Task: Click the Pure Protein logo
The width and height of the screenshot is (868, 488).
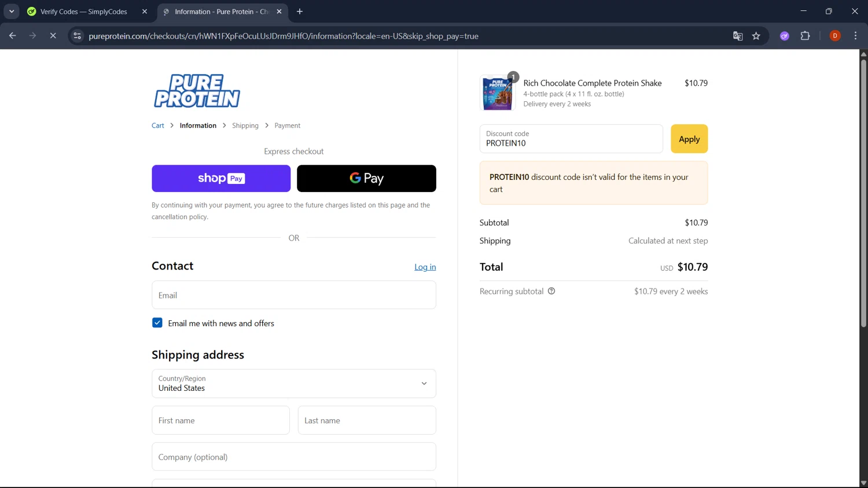Action: (197, 91)
